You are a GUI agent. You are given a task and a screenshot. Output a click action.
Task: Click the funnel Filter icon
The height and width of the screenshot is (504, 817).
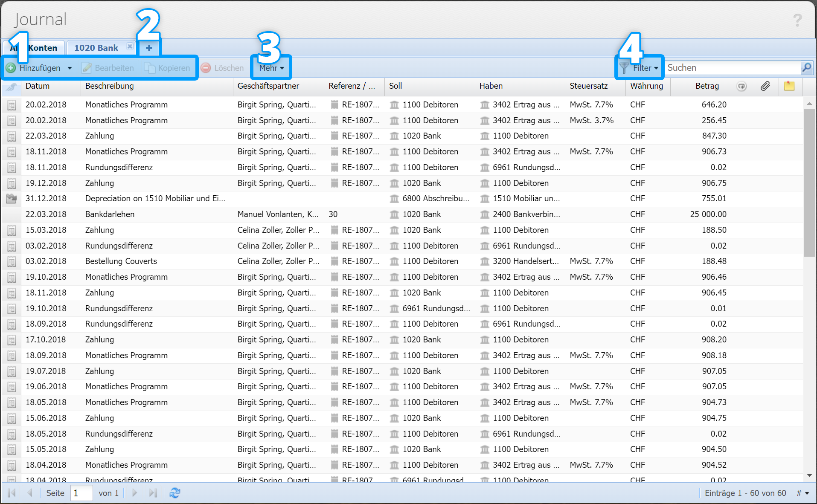[x=624, y=68]
